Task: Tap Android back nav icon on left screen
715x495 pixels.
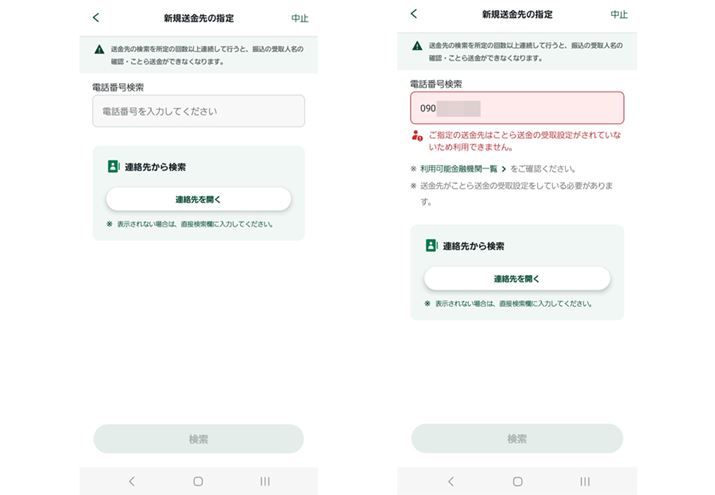Action: click(x=131, y=481)
